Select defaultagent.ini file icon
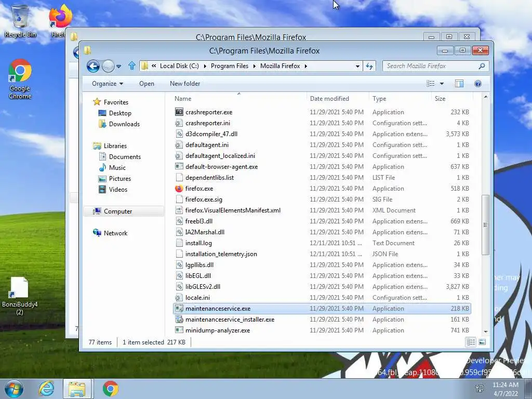 point(179,144)
